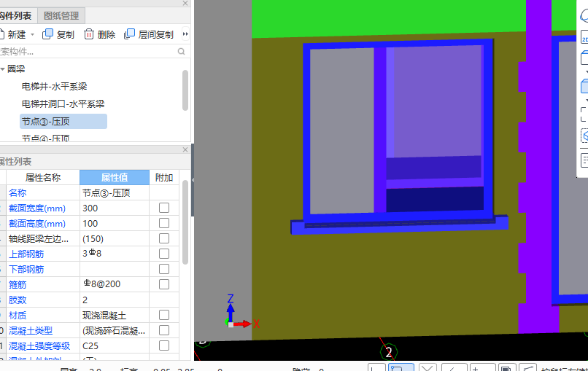Click the 名称 value cell 节点③-压顶
Viewport: 588px width, 371px height.
(115, 193)
